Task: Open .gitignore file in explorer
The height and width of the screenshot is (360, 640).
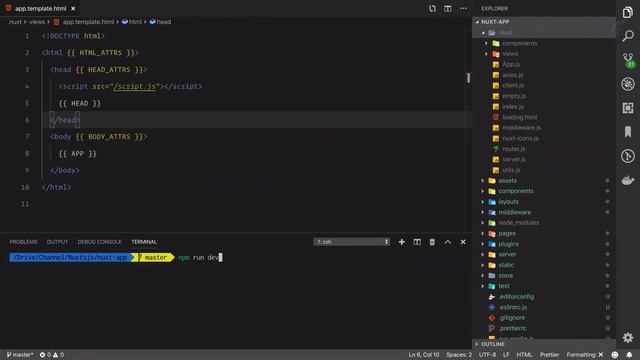Action: 544,318
